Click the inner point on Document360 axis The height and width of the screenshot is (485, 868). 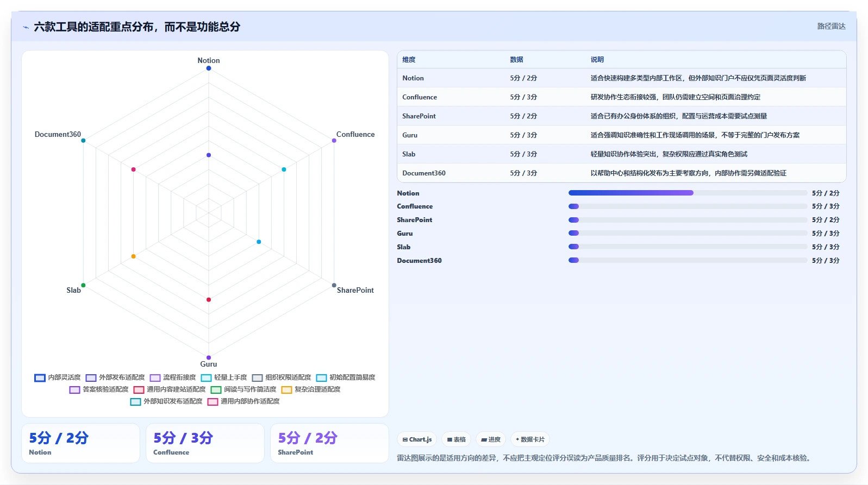click(x=133, y=169)
